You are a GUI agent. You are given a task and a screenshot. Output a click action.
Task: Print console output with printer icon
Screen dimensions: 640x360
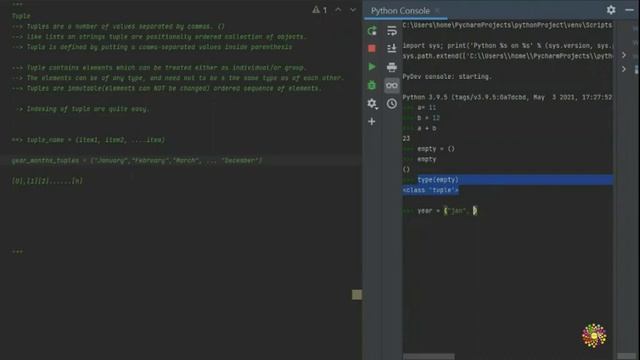point(392,67)
